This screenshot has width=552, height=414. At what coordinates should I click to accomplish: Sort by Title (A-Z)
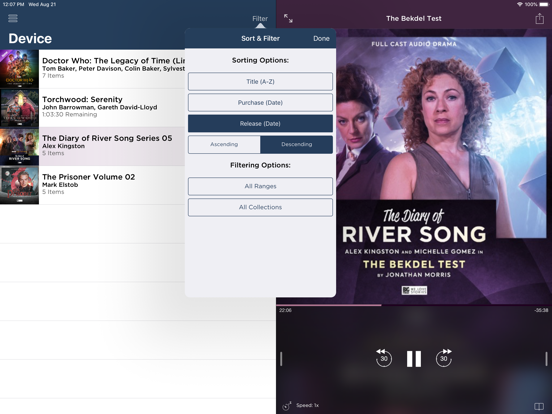pos(260,82)
